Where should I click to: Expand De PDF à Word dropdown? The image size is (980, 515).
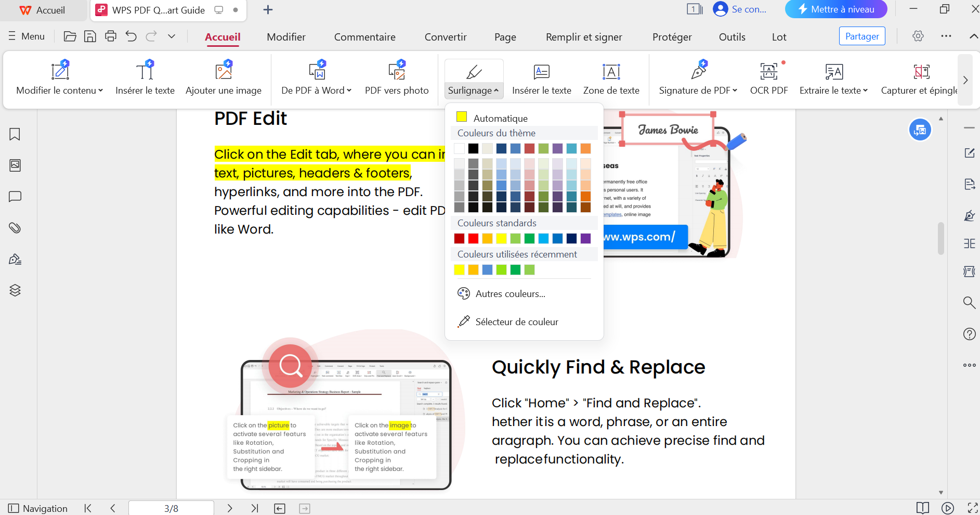(x=317, y=91)
